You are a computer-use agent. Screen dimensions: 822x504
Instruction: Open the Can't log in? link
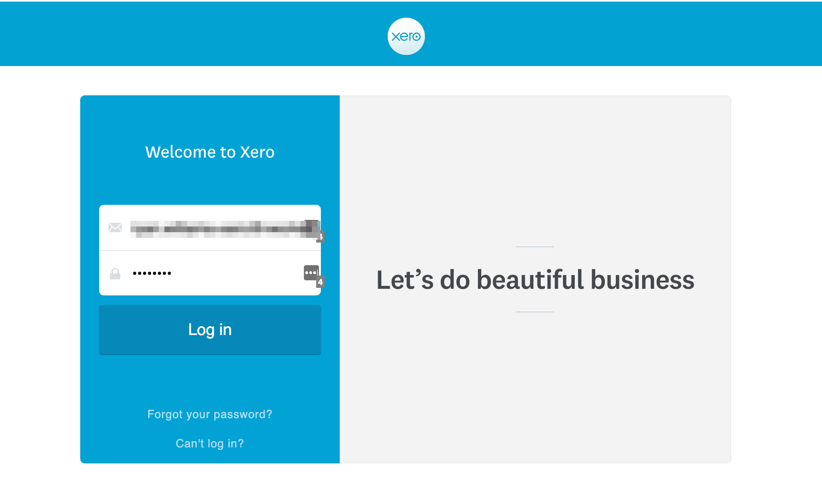click(x=210, y=444)
